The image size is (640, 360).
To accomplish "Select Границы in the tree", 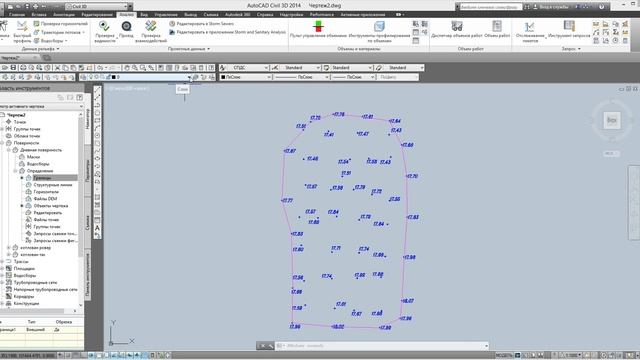I will [x=42, y=178].
